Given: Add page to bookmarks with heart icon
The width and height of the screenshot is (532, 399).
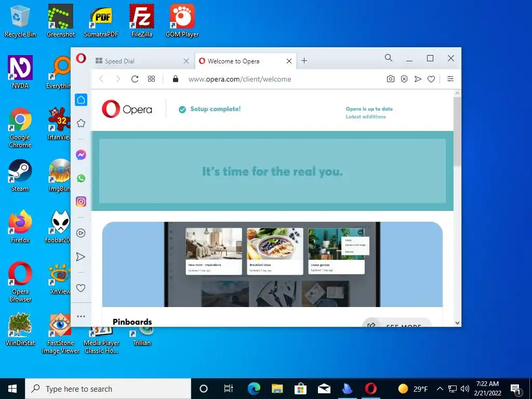Looking at the screenshot, I should pyautogui.click(x=431, y=79).
